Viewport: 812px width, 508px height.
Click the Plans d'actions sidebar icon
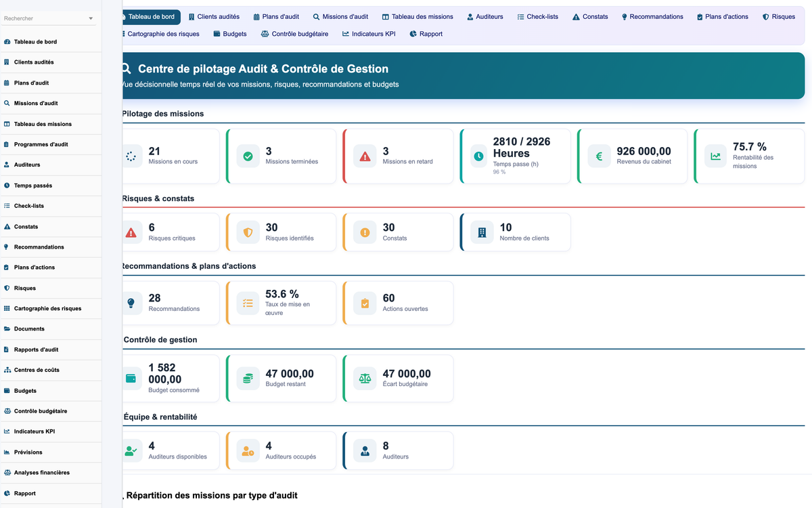[7, 268]
